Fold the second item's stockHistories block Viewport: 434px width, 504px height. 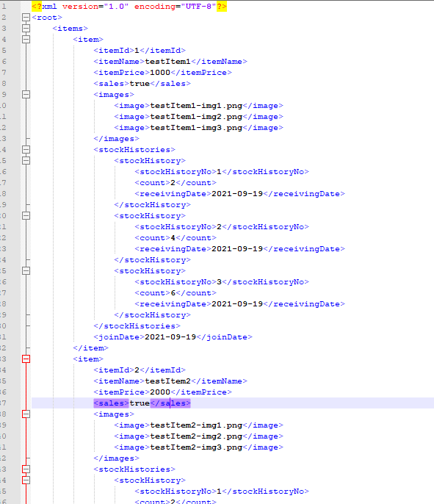click(26, 469)
